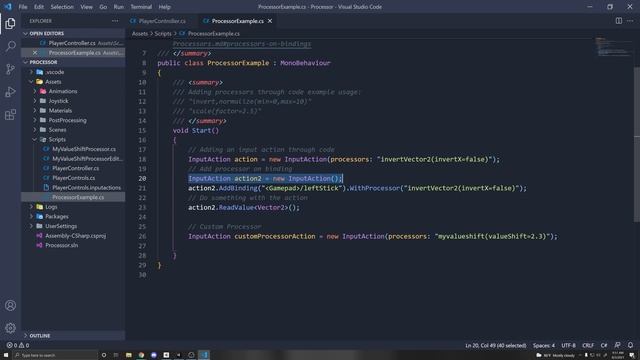Change encoding via UTF-8 status
The width and height of the screenshot is (640, 360).
point(568,345)
